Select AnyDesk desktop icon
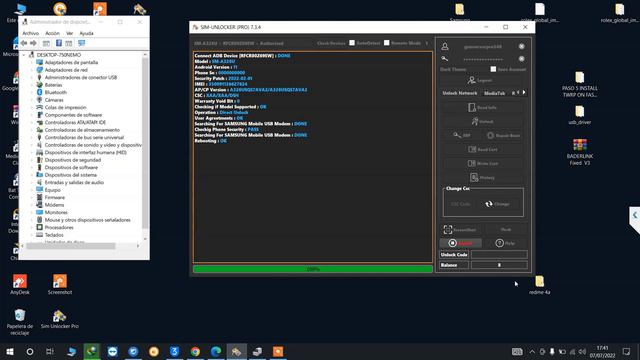640x360 pixels. (x=20, y=284)
